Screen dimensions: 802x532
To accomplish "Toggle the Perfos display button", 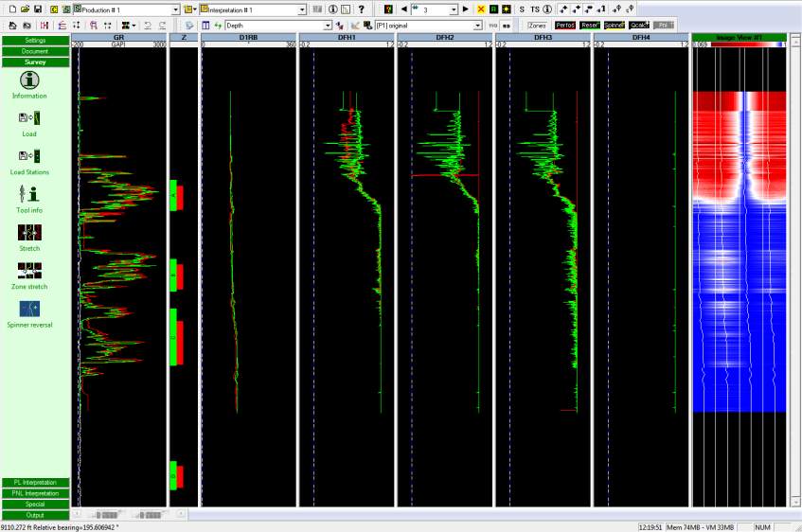I will click(565, 25).
